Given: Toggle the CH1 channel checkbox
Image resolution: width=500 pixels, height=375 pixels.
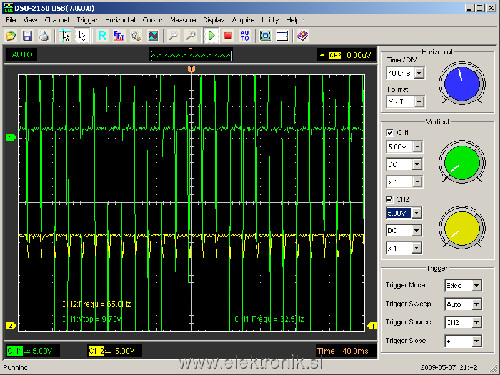Looking at the screenshot, I should click(389, 133).
